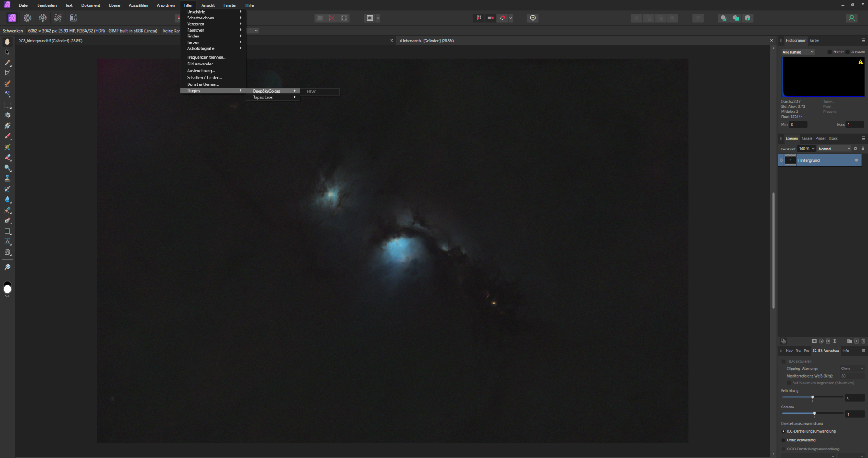Screen dimensions: 868x458
Task: Add a mask layer
Action: click(x=814, y=341)
